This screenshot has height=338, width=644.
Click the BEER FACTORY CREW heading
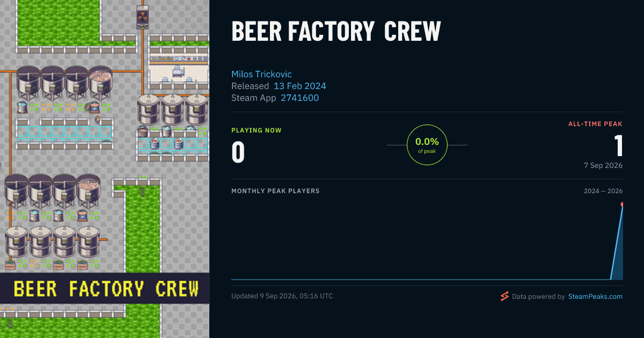336,31
